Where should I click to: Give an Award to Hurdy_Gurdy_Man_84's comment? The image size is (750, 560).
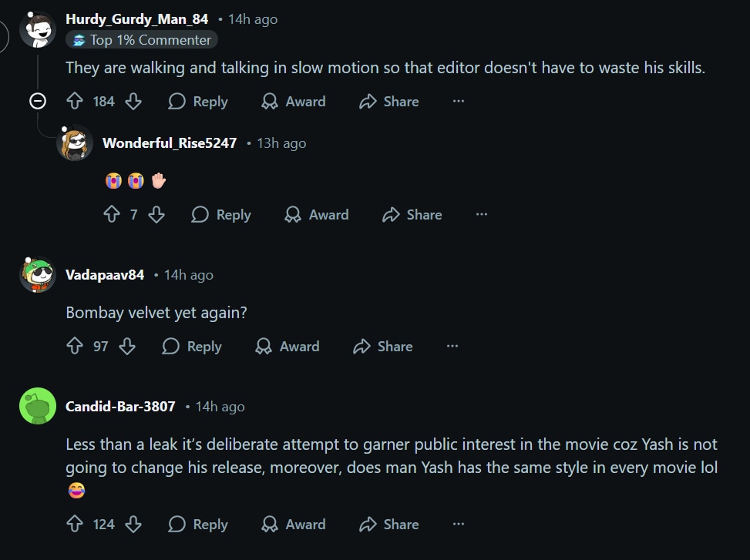[x=294, y=101]
